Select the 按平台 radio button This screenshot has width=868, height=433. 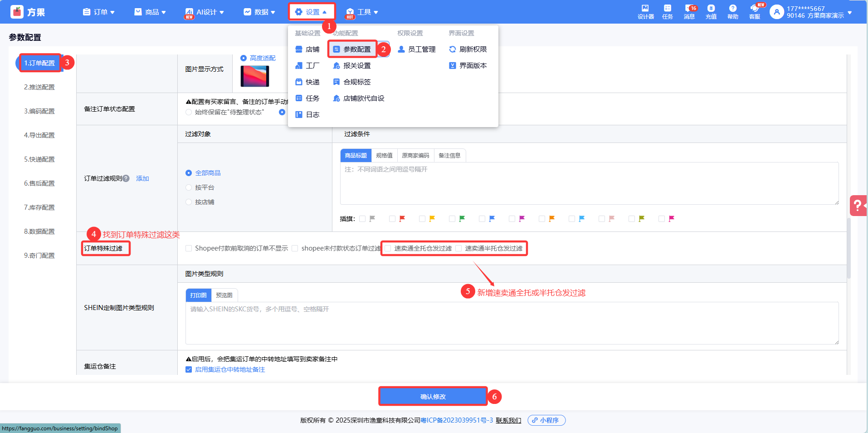point(189,187)
